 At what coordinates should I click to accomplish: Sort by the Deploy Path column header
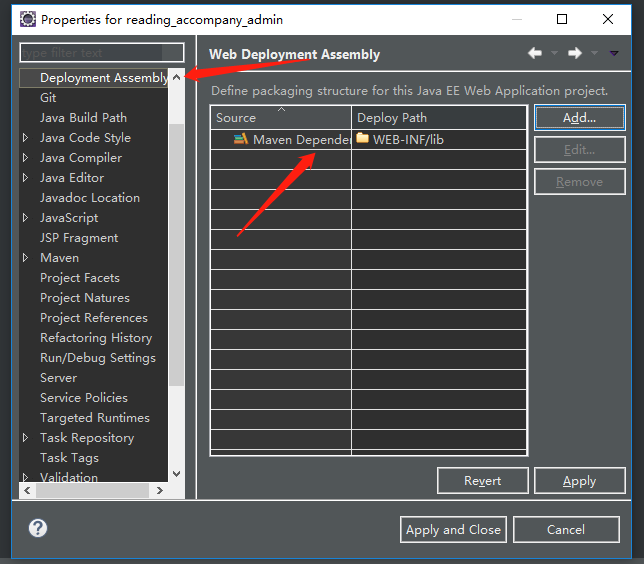point(439,117)
